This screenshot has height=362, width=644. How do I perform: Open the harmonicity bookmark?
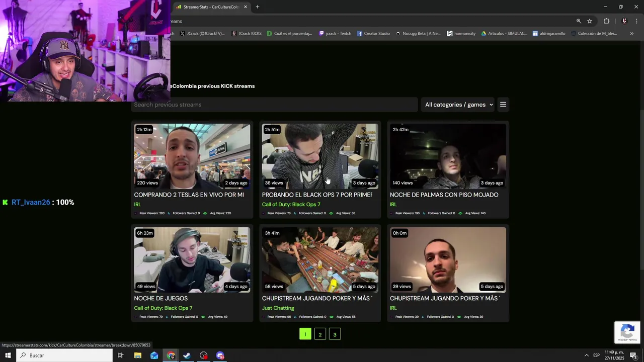461,34
